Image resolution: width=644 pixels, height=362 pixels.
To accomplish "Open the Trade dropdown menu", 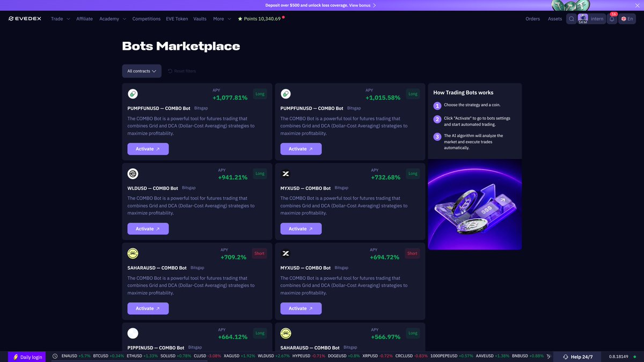I will tap(60, 19).
